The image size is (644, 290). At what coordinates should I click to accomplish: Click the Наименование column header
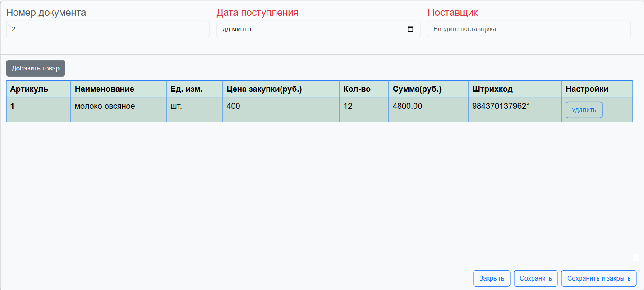click(x=119, y=89)
